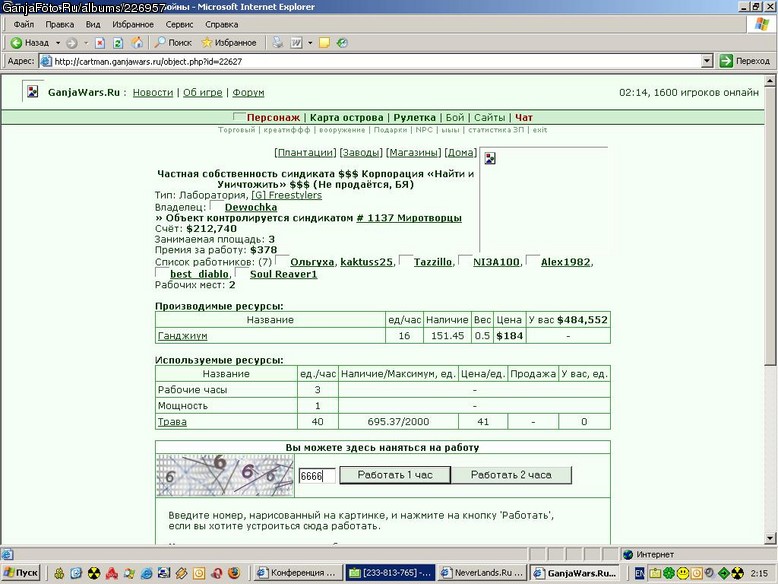Click the Работать 2 часа button
Screen dimensions: 778x584
pyautogui.click(x=511, y=475)
